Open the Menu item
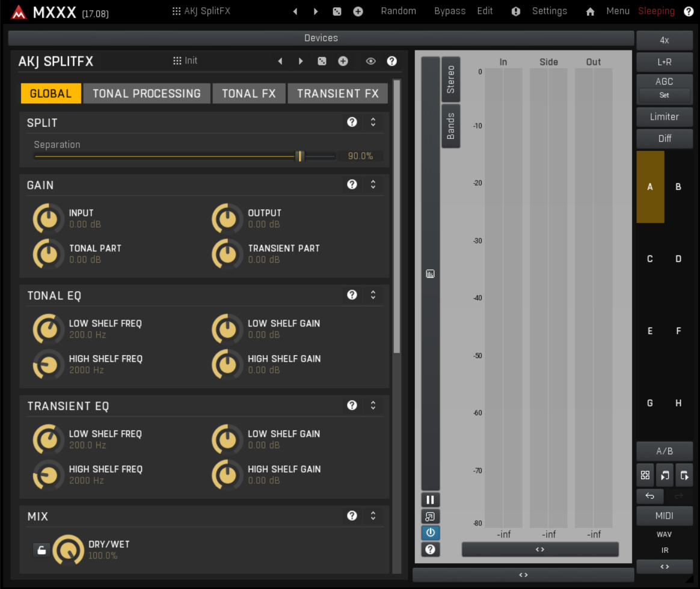 pyautogui.click(x=618, y=11)
